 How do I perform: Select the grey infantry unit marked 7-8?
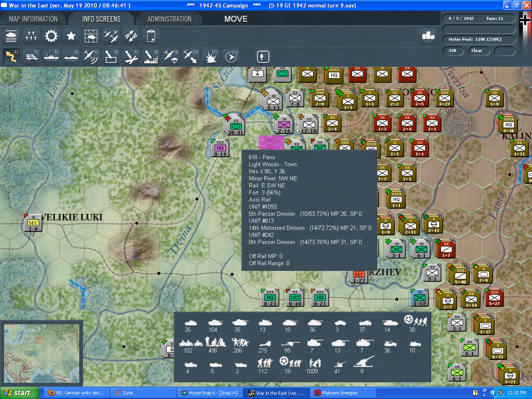[x=295, y=99]
